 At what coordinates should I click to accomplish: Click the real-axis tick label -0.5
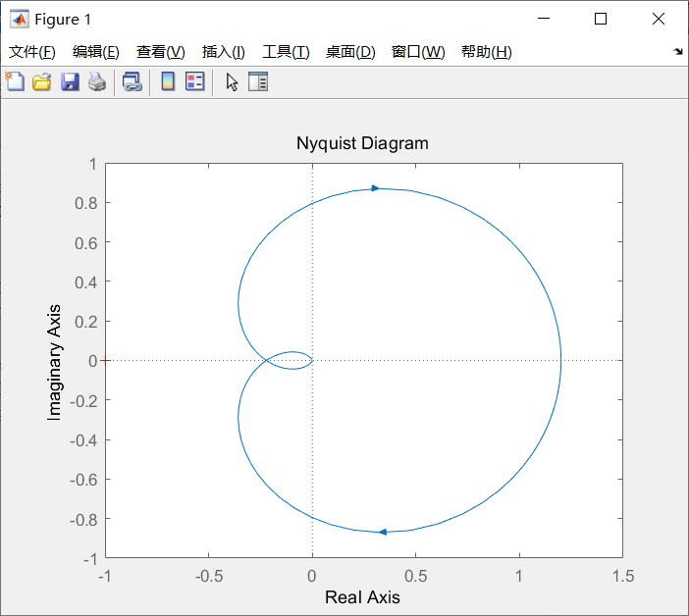coord(209,576)
